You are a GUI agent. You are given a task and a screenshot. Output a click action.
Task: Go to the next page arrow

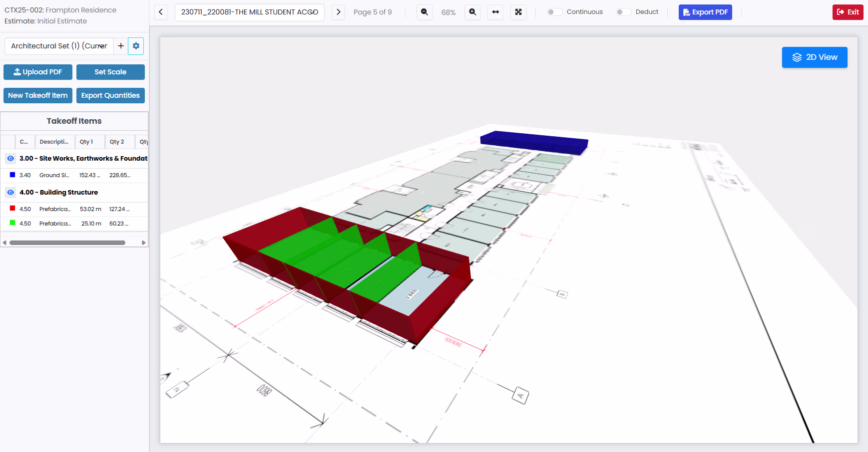338,12
